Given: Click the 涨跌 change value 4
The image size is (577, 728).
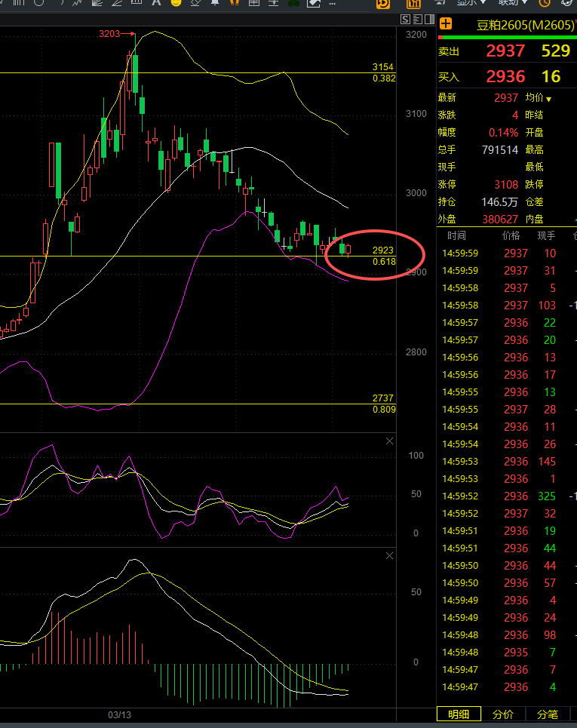Looking at the screenshot, I should pos(515,115).
